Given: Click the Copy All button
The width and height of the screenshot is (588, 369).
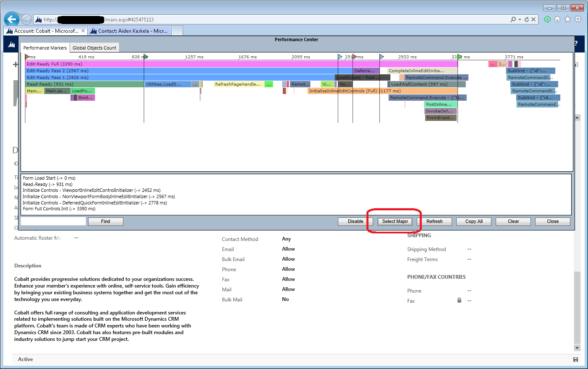Looking at the screenshot, I should pyautogui.click(x=474, y=221).
